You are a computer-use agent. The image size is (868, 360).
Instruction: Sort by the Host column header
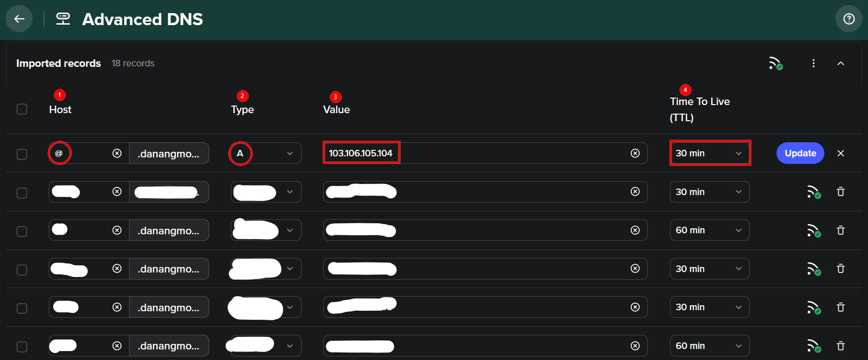60,110
